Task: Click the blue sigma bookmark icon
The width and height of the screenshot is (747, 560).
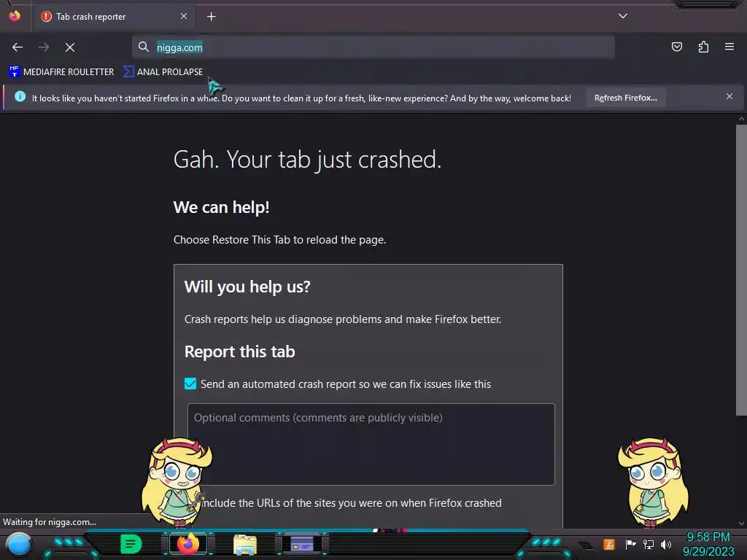Action: (128, 72)
